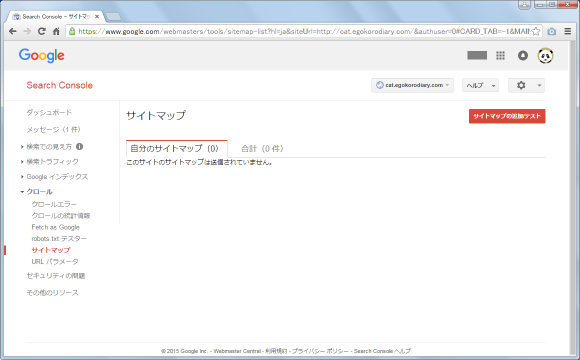580x360 pixels.
Task: Click the Search Console title link
Action: tap(60, 85)
